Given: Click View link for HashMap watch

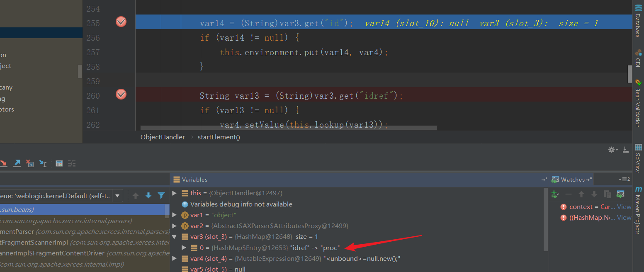Looking at the screenshot, I should [624, 217].
